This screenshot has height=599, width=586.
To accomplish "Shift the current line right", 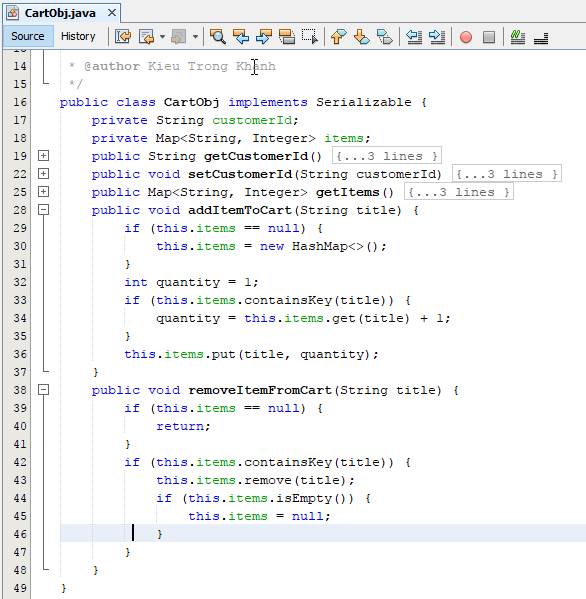I will pos(437,37).
